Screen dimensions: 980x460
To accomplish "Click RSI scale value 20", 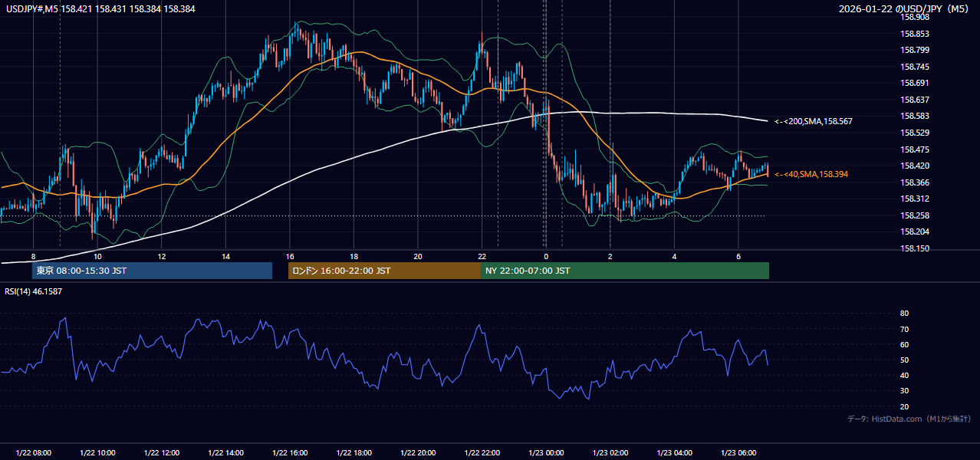I will pos(905,406).
